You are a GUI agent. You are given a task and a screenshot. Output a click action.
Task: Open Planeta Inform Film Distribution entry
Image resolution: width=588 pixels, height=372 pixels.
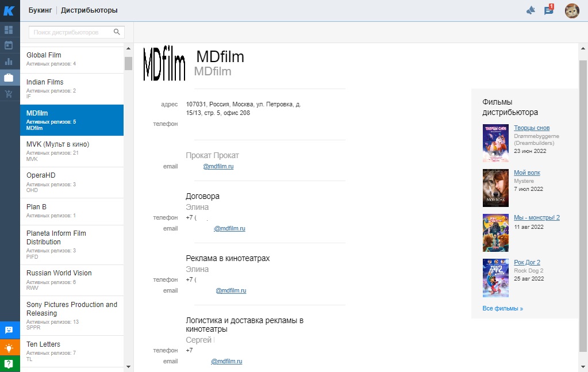[x=72, y=245]
